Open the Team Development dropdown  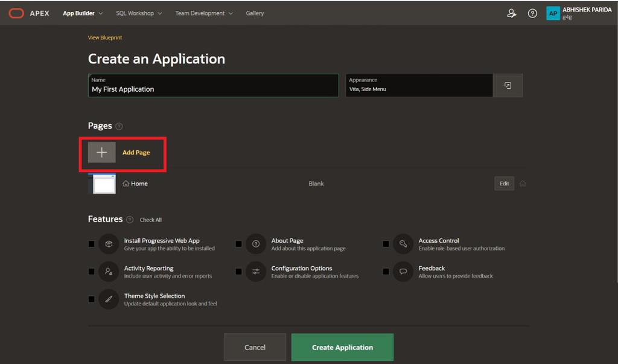203,13
